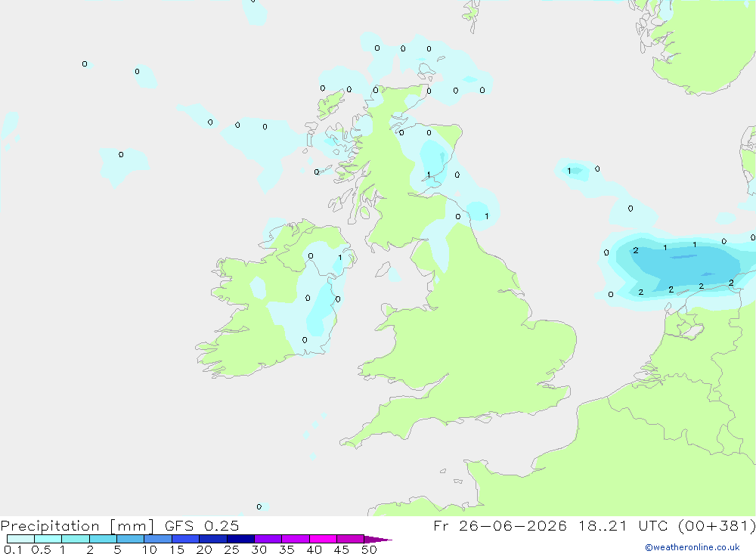Select the Fr 26-06-2026 date text

click(x=500, y=526)
